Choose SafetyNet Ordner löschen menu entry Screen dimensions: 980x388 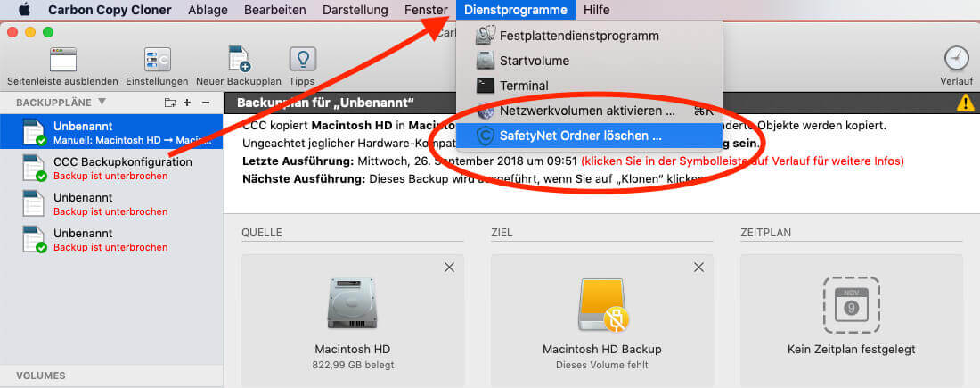point(580,136)
